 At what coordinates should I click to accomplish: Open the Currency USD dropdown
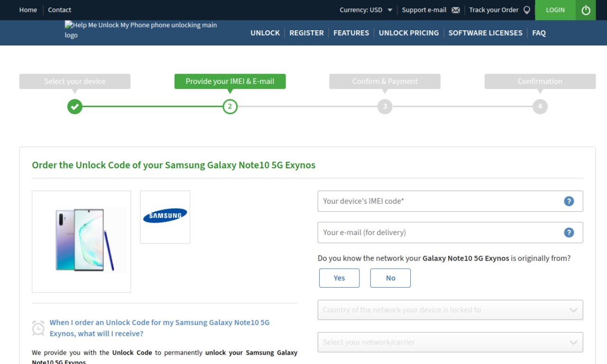point(366,10)
